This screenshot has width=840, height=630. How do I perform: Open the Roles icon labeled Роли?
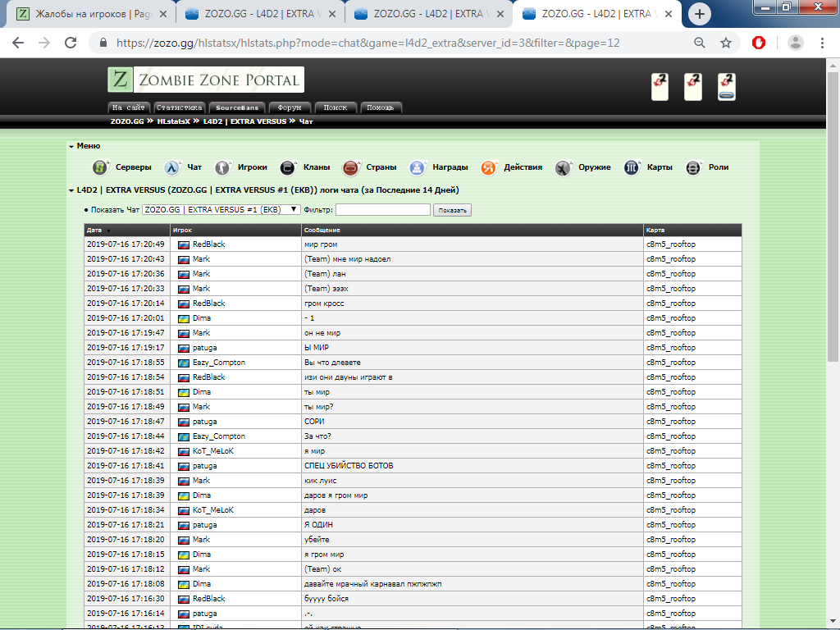694,167
